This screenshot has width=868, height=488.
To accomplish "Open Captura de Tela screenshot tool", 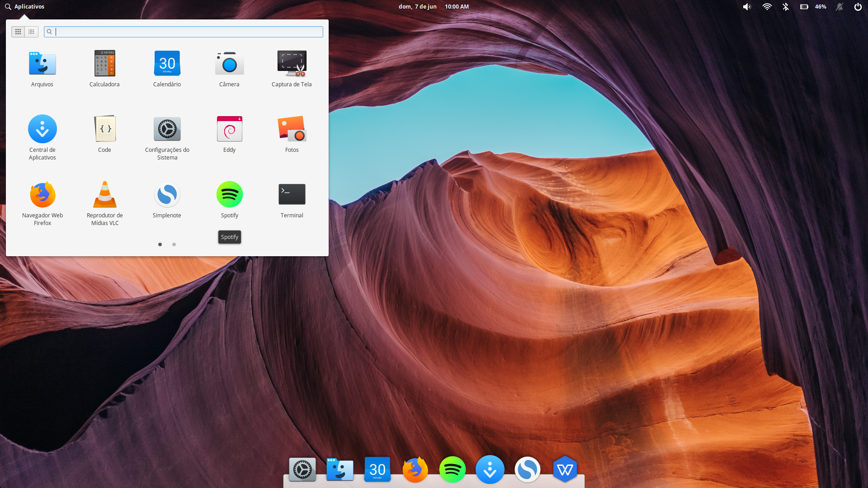I will click(x=292, y=64).
